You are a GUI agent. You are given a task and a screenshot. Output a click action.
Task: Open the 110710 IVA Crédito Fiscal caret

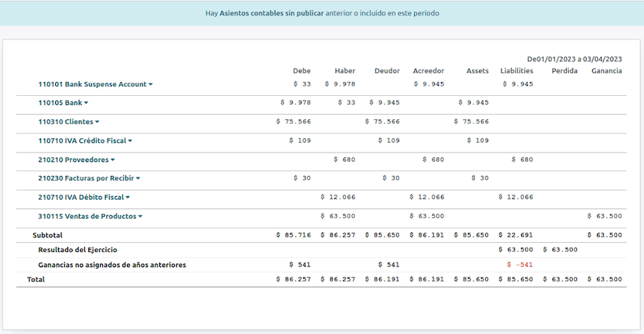point(130,141)
